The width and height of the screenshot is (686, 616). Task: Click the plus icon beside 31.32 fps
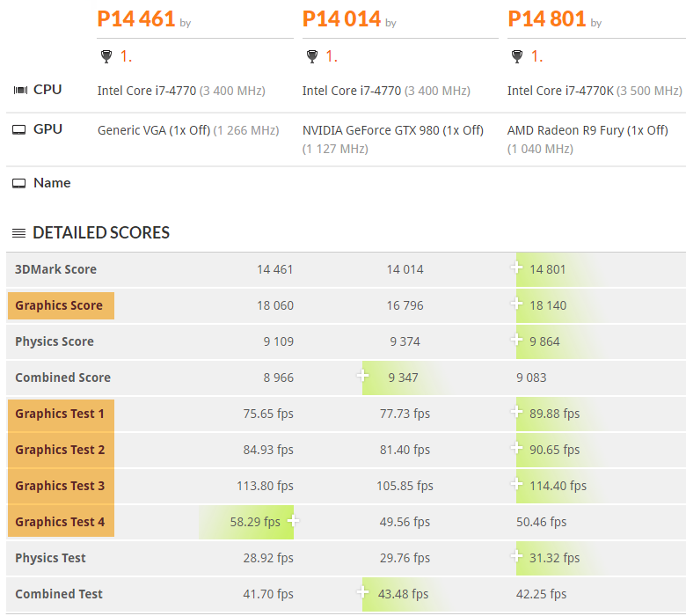click(516, 556)
